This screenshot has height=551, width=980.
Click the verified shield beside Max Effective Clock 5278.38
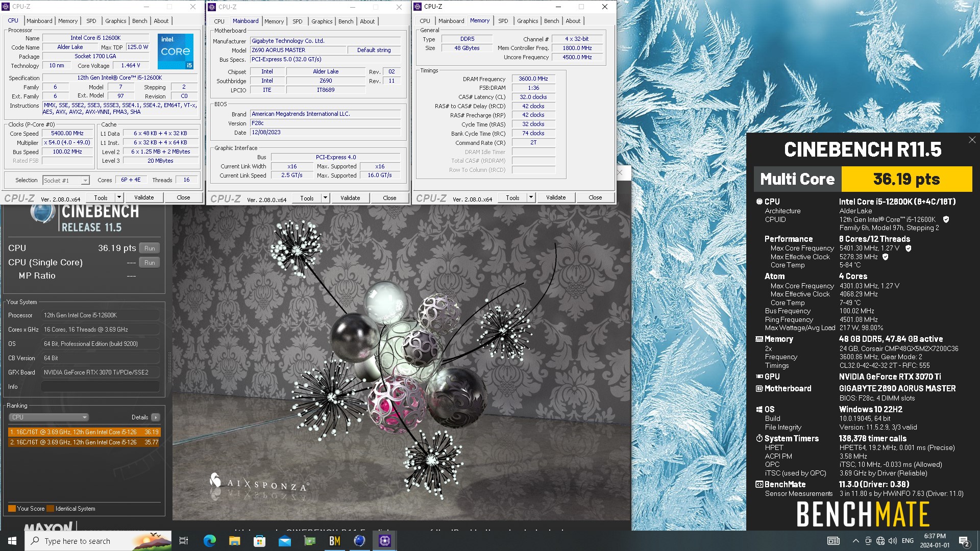tap(886, 257)
